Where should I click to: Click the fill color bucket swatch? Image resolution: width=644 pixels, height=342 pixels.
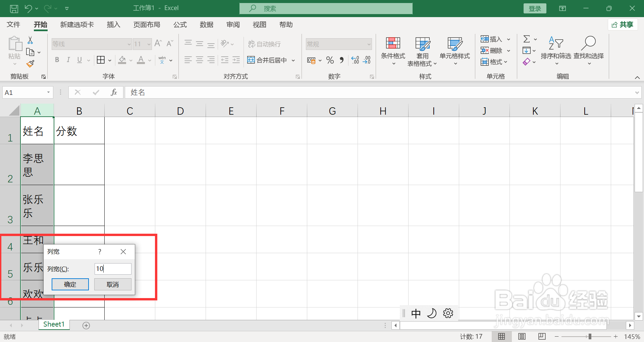[x=122, y=60]
